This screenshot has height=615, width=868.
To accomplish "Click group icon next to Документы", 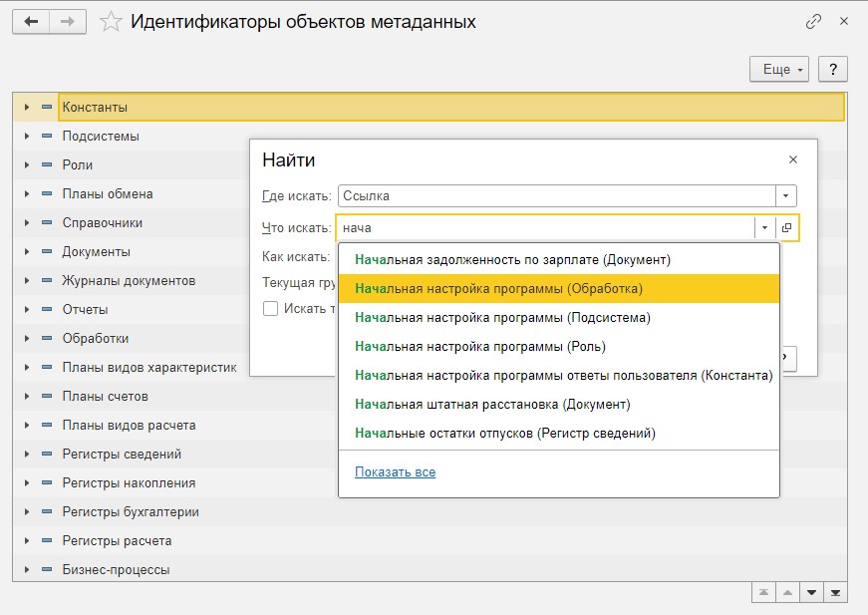I will tap(47, 251).
